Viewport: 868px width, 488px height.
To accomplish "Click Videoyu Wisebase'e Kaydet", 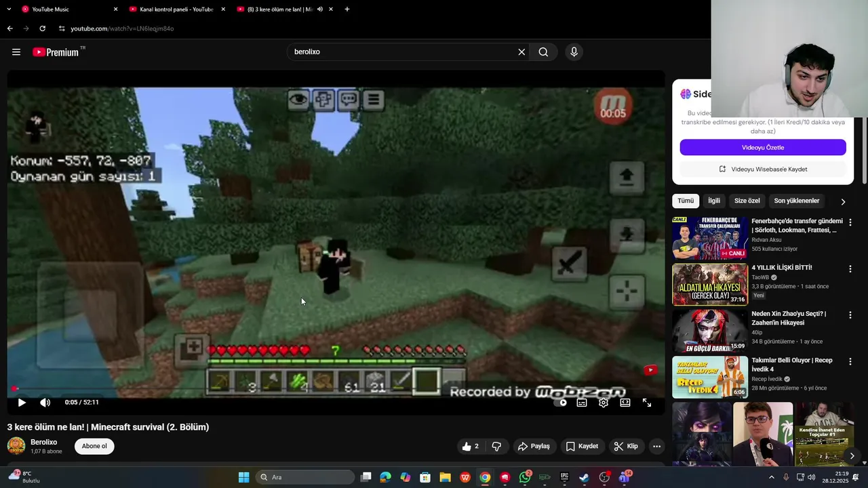I will [763, 169].
